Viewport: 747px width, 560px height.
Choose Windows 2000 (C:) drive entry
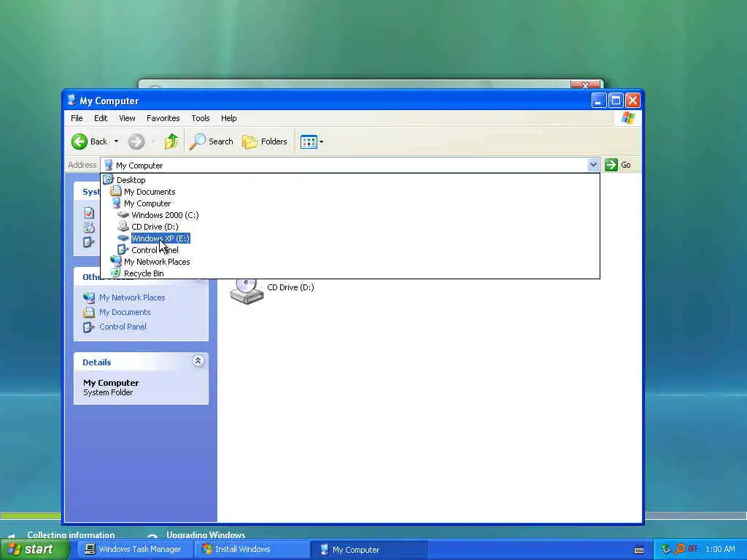(x=165, y=215)
